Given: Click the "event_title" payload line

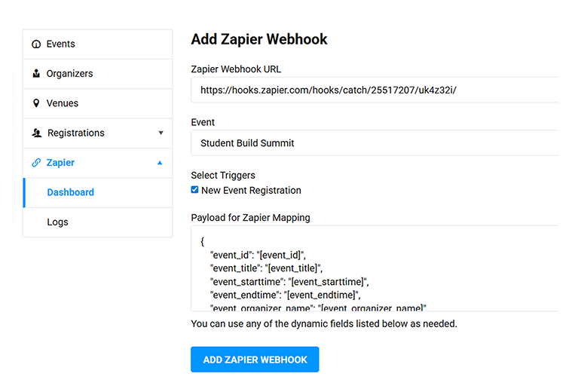Looking at the screenshot, I should [266, 268].
